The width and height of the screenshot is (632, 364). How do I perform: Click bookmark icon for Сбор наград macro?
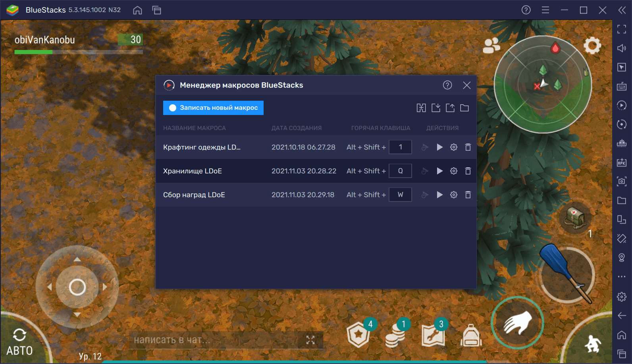425,195
